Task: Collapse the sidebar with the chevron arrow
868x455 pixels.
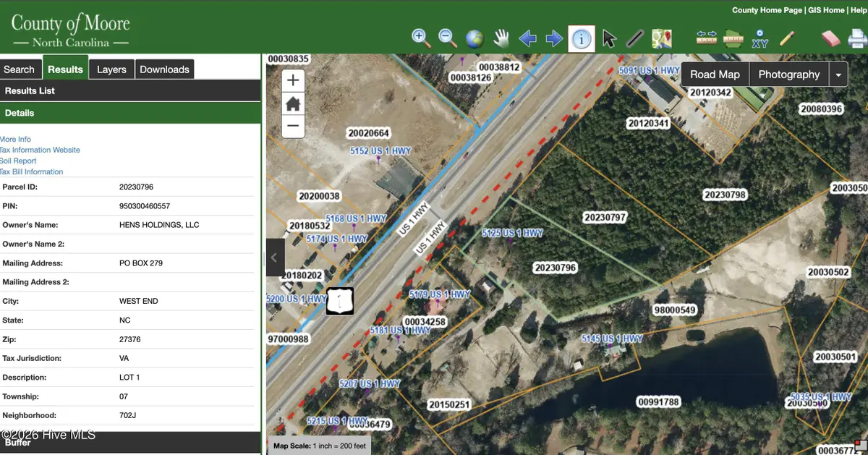Action: click(274, 257)
